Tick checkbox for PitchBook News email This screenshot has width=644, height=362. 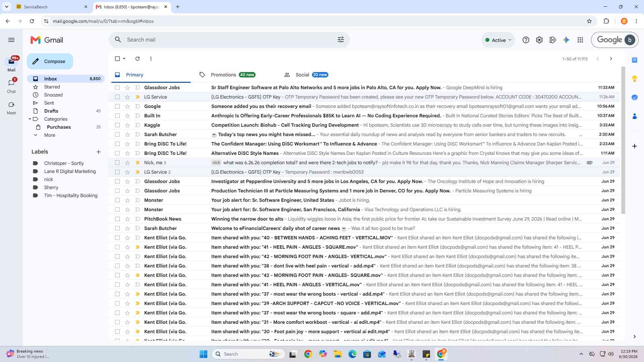117,219
